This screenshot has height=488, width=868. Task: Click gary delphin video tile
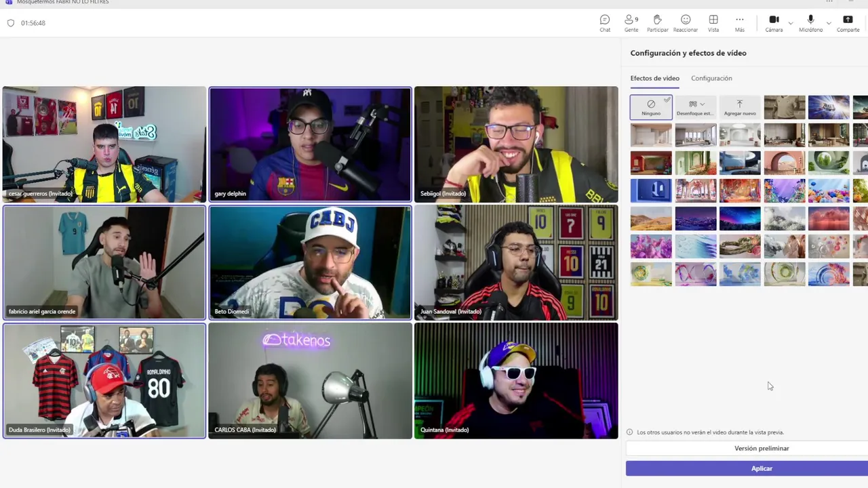310,144
